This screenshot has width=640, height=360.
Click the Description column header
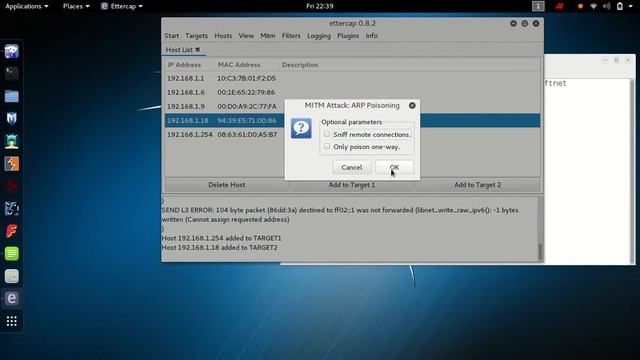pyautogui.click(x=300, y=65)
